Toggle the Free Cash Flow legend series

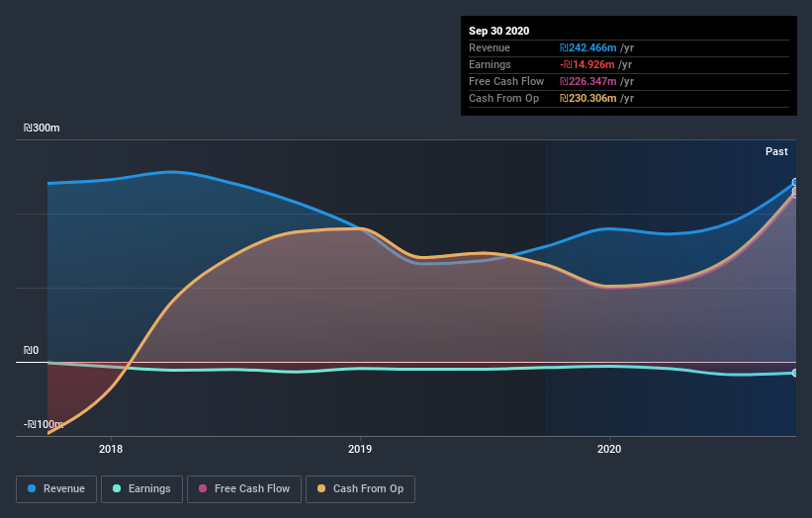pyautogui.click(x=244, y=489)
